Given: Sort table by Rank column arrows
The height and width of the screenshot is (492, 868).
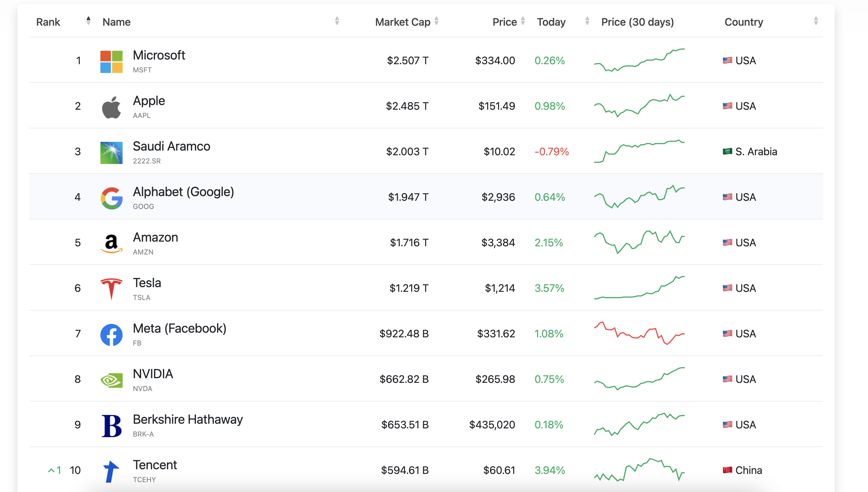Looking at the screenshot, I should (88, 21).
